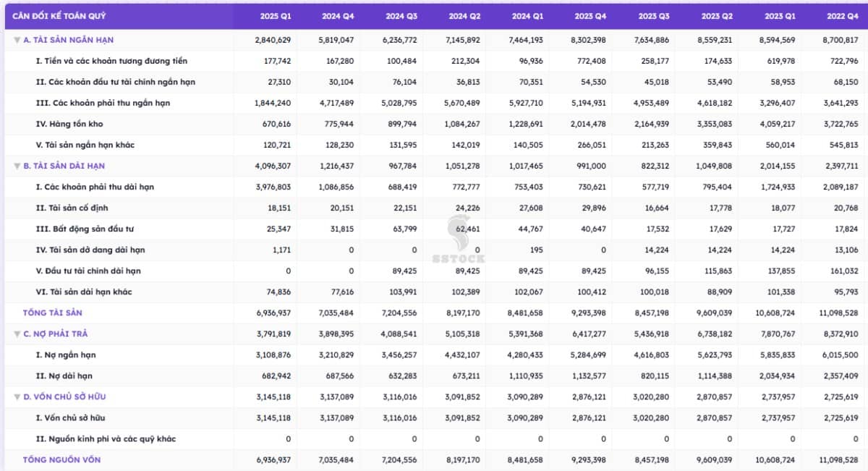The image size is (868, 471).
Task: Click the II. Nguồn kinh phí và các quỹ khác row
Action: pos(106,439)
